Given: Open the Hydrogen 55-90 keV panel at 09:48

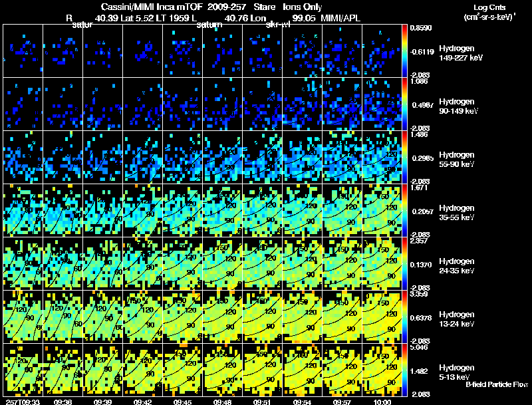Looking at the screenshot, I should point(223,158).
